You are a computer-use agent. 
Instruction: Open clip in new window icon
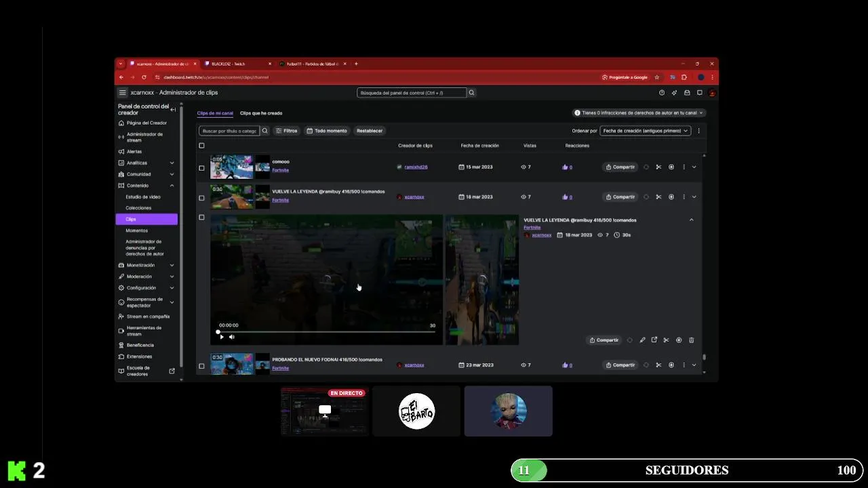click(654, 340)
